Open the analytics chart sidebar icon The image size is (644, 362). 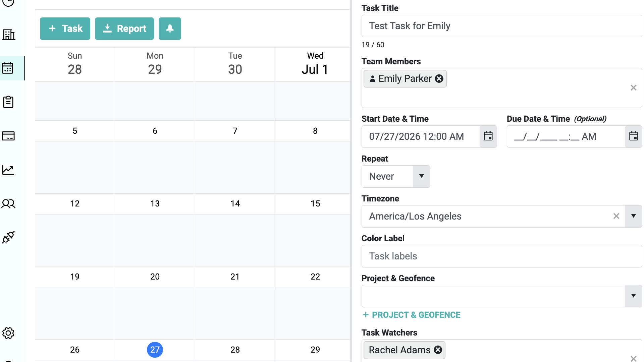tap(8, 170)
